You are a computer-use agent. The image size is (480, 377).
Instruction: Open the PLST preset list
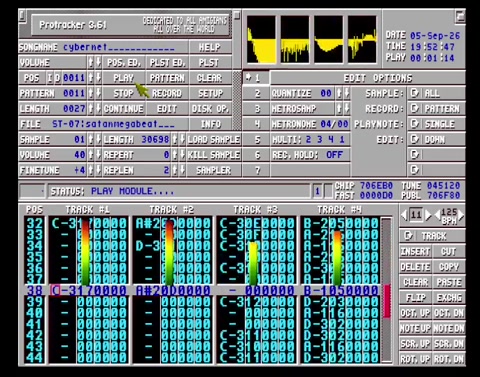[x=210, y=63]
